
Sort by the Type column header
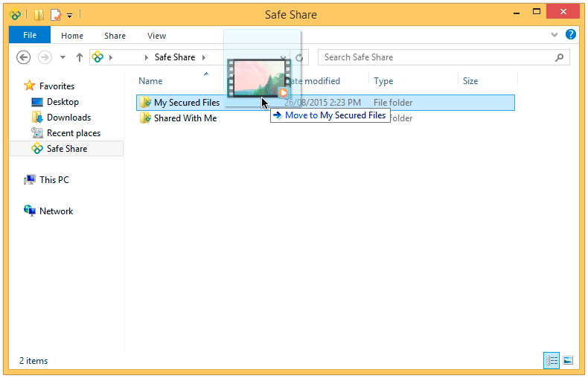pos(383,81)
